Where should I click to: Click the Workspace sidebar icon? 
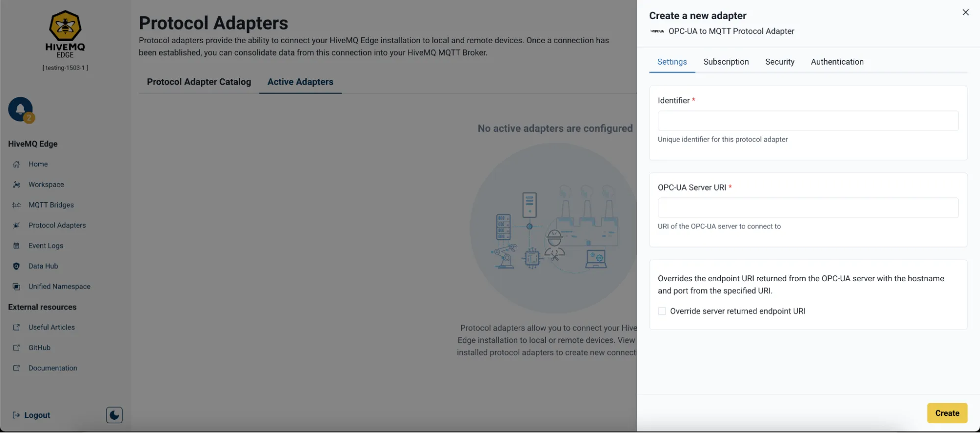click(x=16, y=185)
